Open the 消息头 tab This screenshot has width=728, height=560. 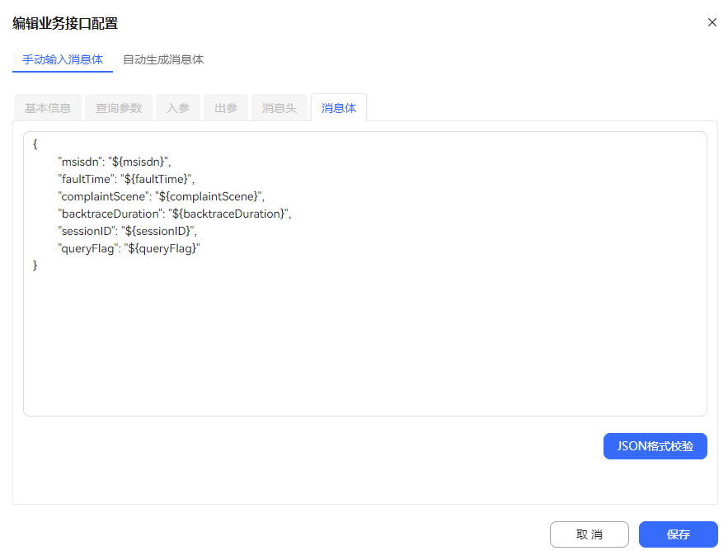pyautogui.click(x=279, y=108)
